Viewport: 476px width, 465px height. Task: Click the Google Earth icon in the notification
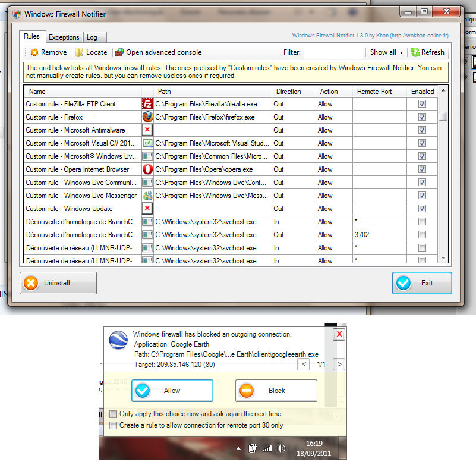(x=118, y=340)
